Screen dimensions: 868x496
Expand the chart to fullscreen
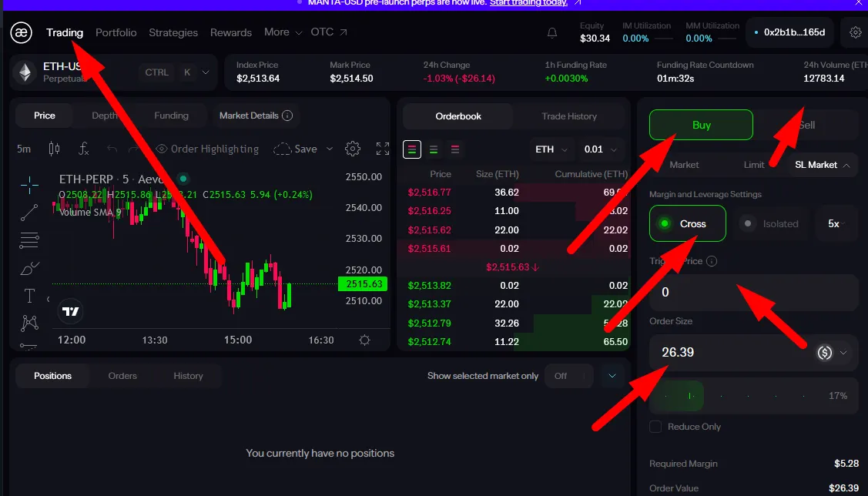(383, 149)
